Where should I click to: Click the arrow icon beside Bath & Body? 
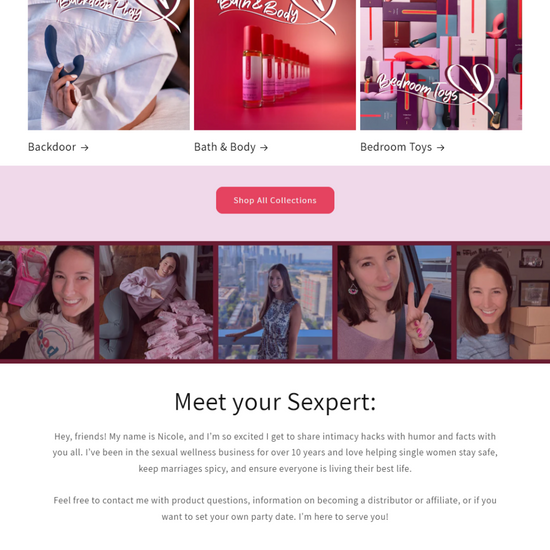pyautogui.click(x=264, y=148)
